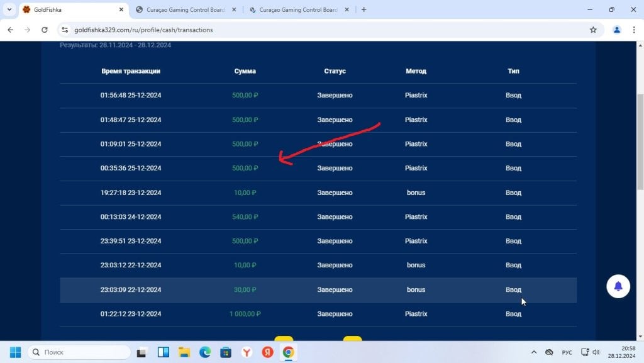Click the 1 000,00 ₽ amount
644x363 pixels.
[x=245, y=314]
